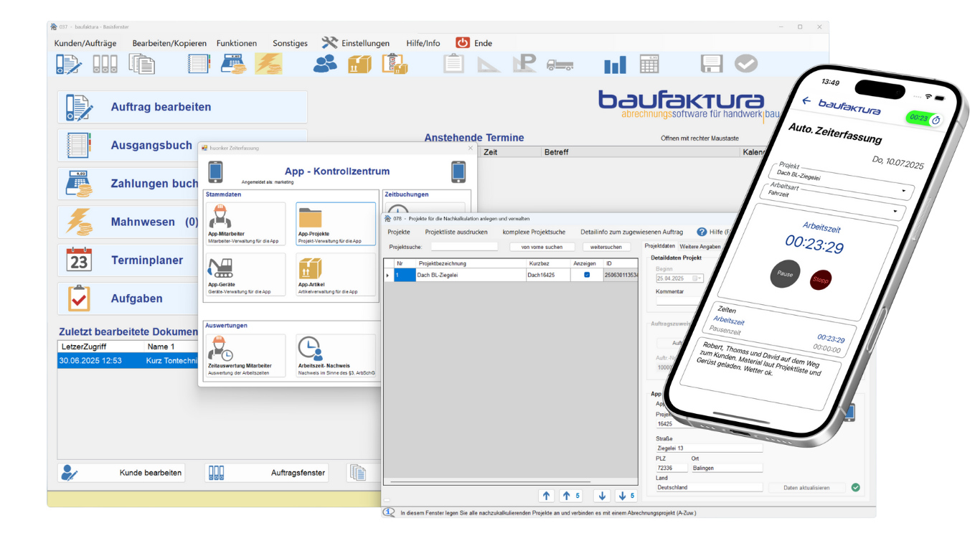This screenshot has width=980, height=551.
Task: Tap the back arrow on the phone app
Action: click(x=806, y=100)
